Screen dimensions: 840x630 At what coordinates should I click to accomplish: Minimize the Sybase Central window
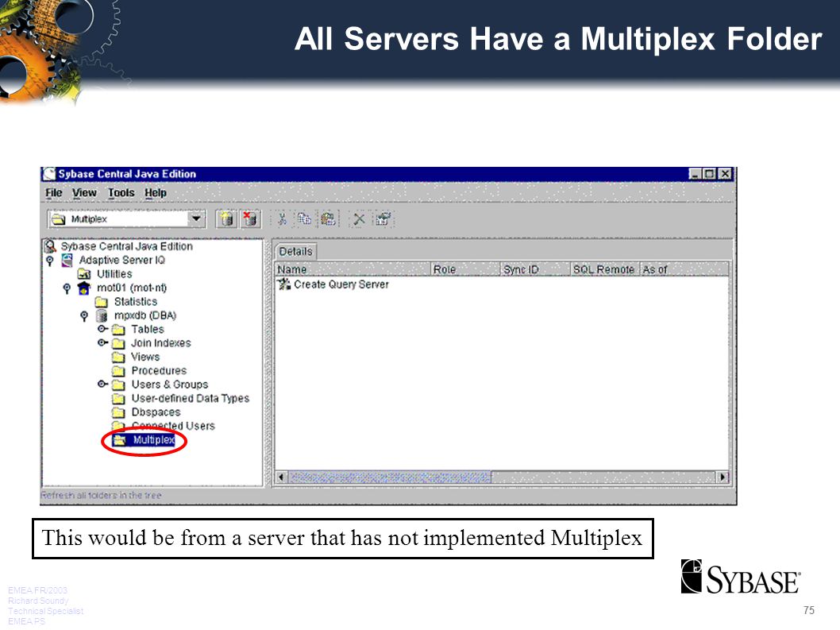(695, 174)
